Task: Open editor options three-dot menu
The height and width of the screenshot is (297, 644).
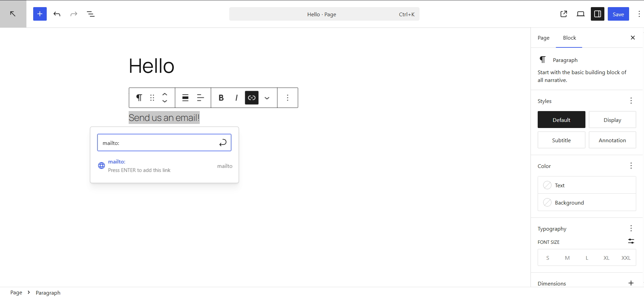Action: (639, 14)
